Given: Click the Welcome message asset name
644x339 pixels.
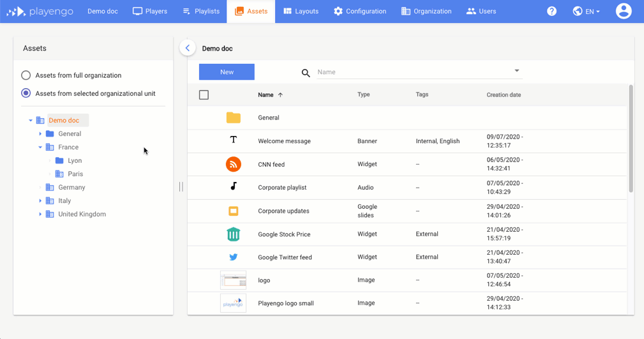Looking at the screenshot, I should click(x=284, y=141).
